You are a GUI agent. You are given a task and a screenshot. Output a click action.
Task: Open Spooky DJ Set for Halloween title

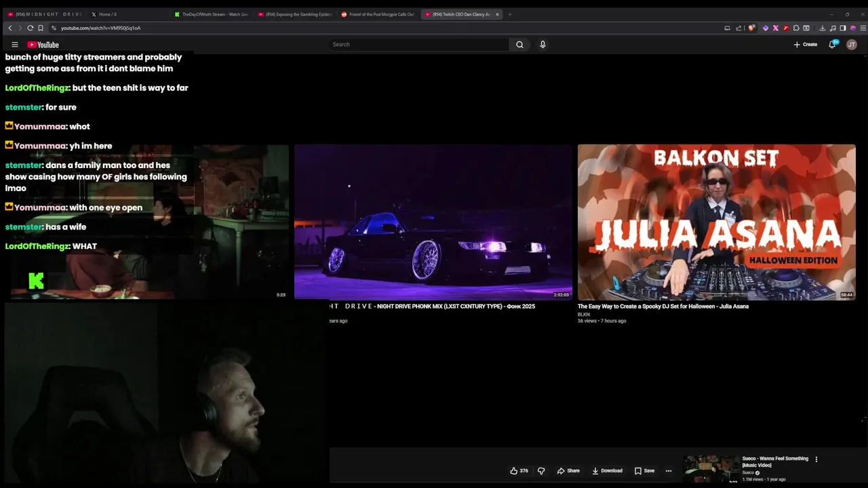(663, 306)
